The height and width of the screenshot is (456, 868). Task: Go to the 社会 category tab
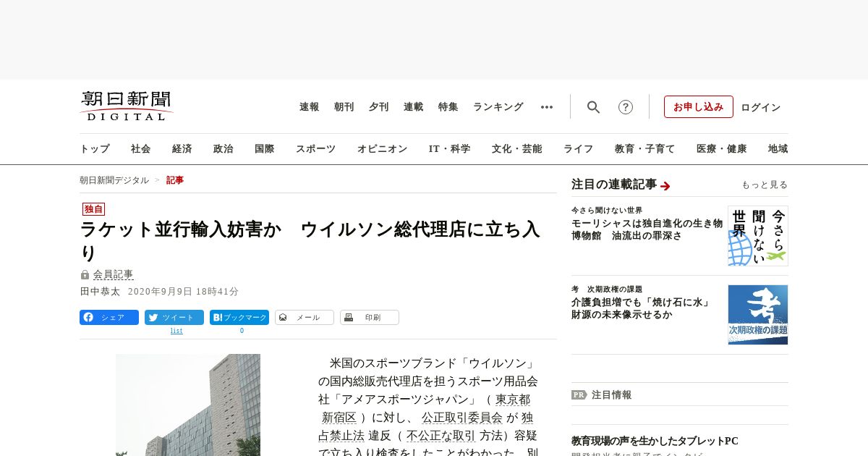pyautogui.click(x=141, y=149)
